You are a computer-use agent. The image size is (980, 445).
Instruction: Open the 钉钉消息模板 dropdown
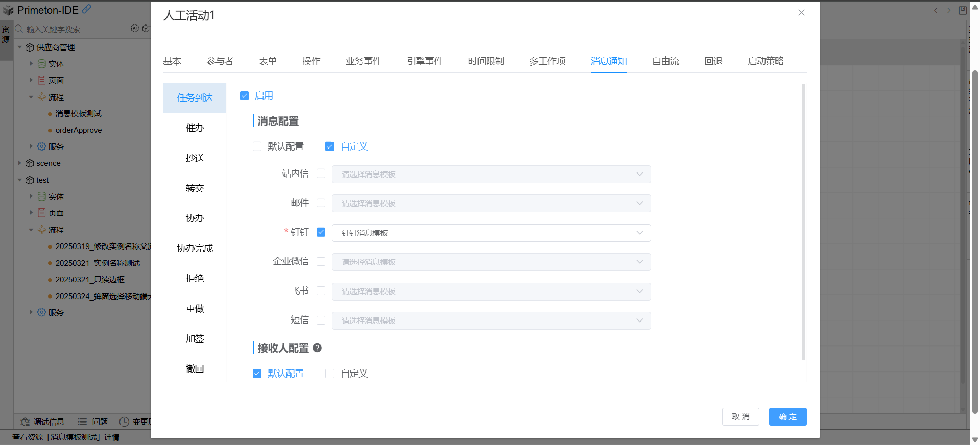491,233
